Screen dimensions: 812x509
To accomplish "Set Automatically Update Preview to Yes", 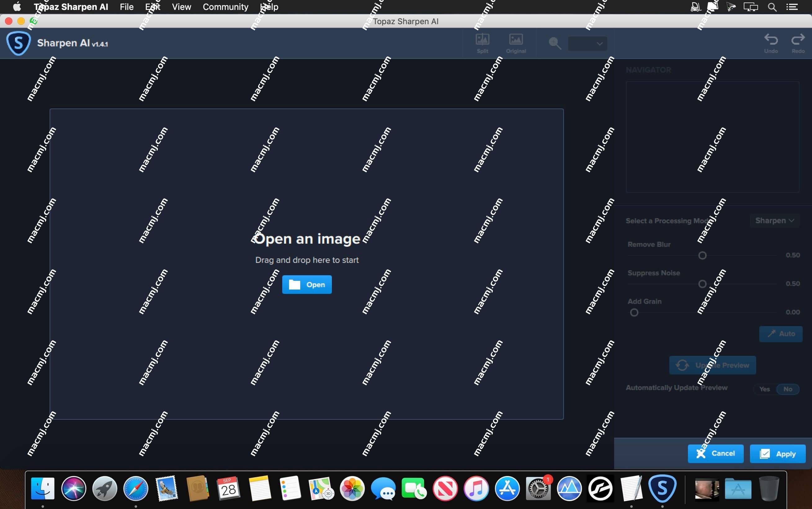I will pos(765,389).
